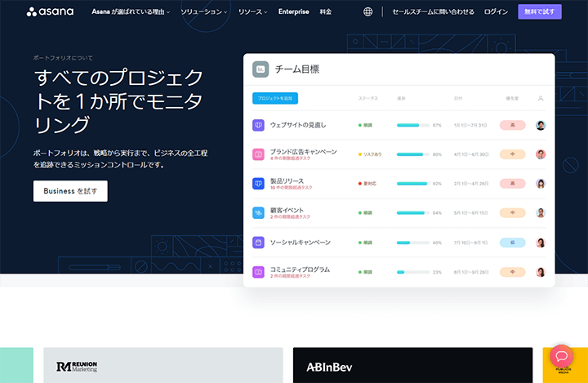Click the 製品リリース 92% progress bar
The image size is (588, 383).
pyautogui.click(x=412, y=184)
